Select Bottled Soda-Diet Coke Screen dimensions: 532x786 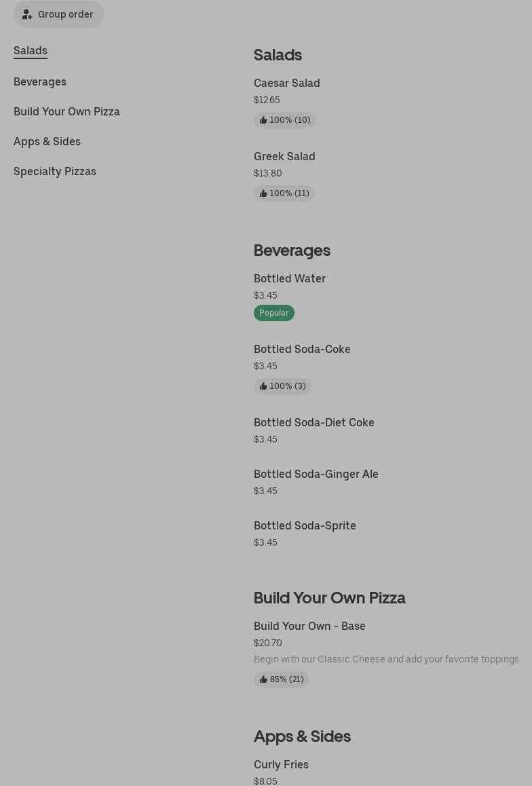(313, 422)
